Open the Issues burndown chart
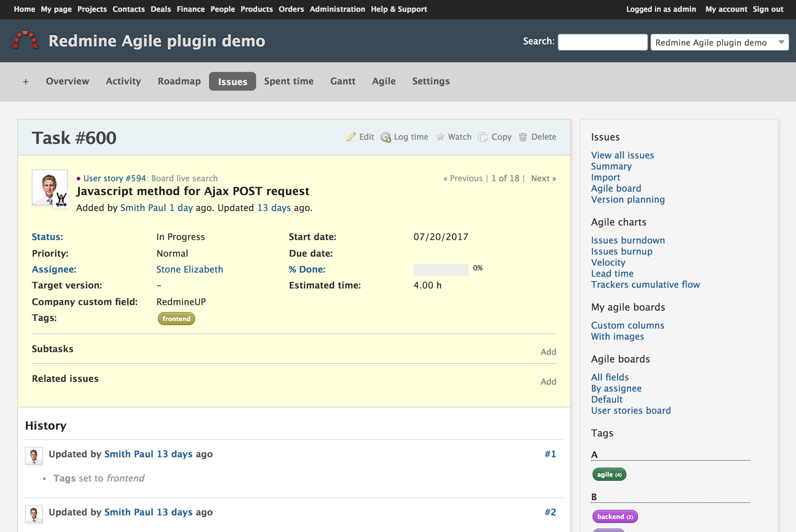 (x=628, y=240)
